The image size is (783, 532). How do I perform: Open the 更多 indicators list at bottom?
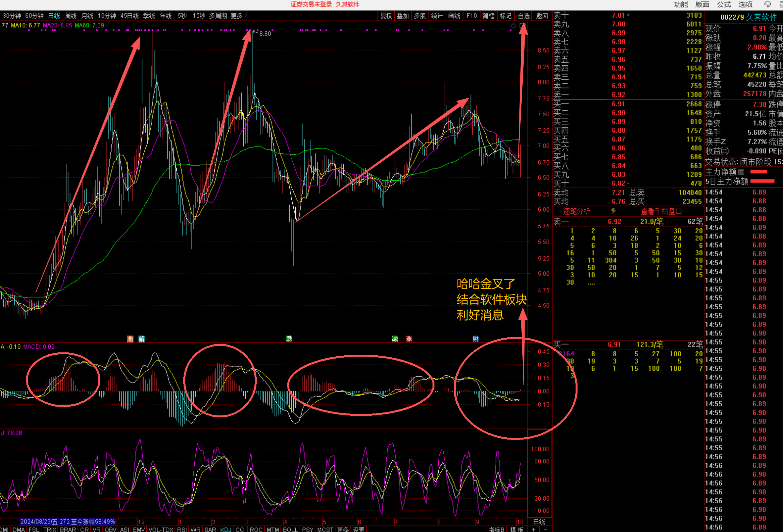(x=343, y=529)
